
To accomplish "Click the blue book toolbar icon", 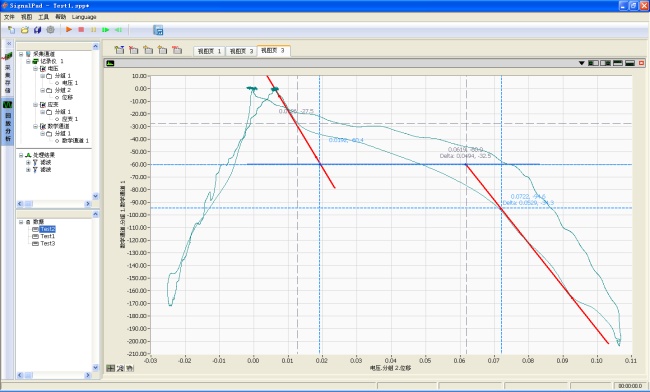I will coord(37,30).
